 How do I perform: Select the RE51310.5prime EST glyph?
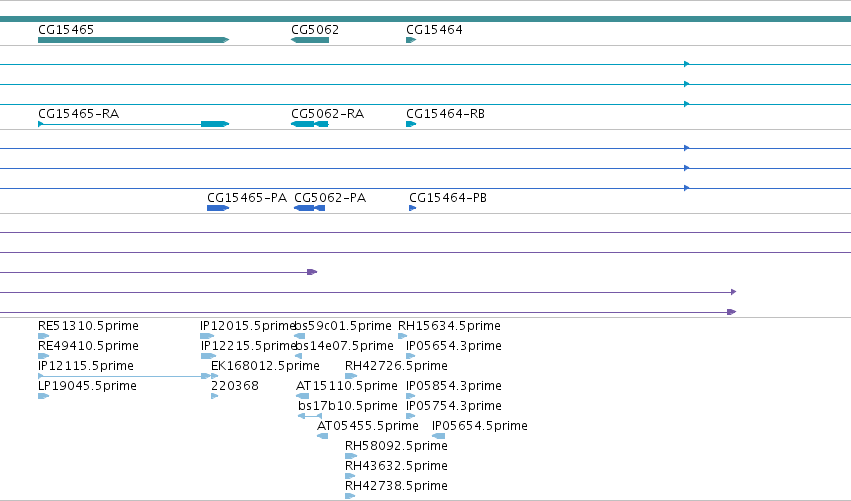(43, 336)
